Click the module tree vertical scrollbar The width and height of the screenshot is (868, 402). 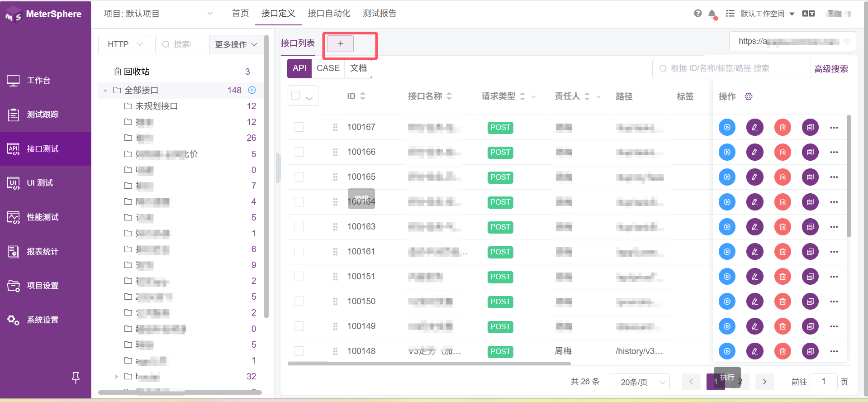266,177
